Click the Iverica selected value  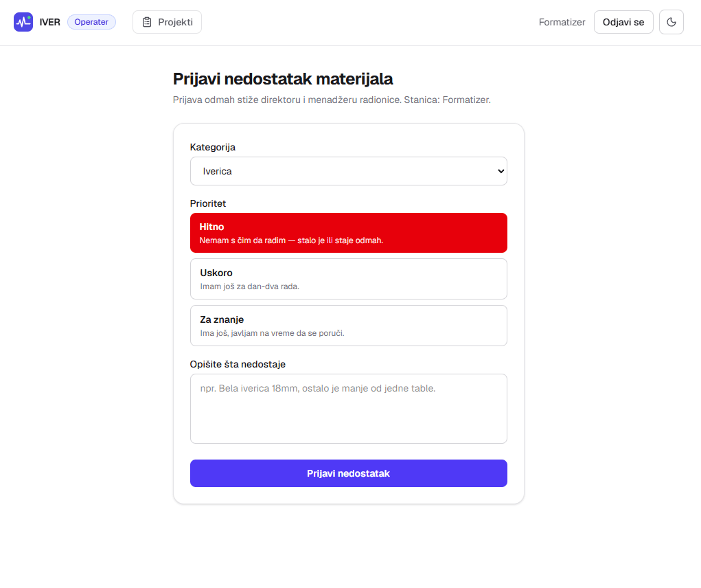tap(217, 171)
